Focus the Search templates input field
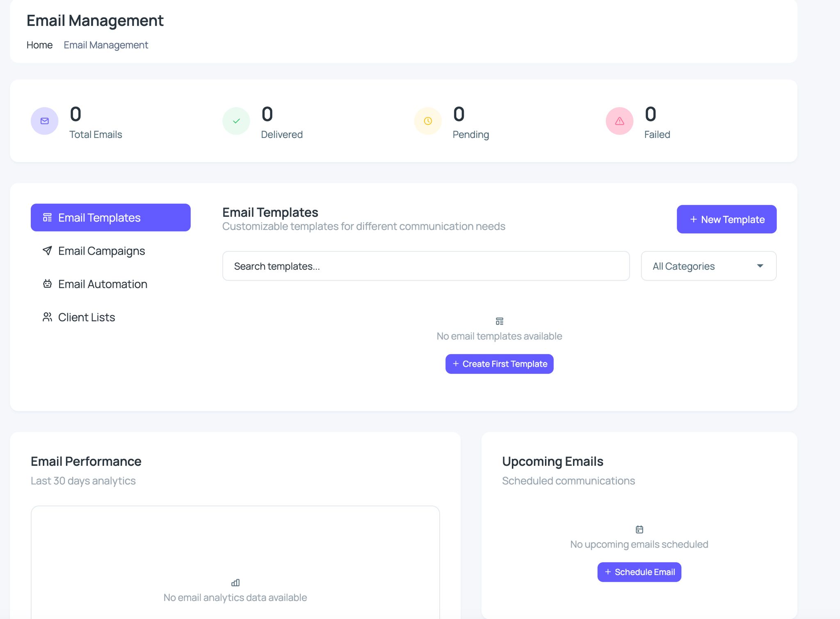 pos(425,266)
